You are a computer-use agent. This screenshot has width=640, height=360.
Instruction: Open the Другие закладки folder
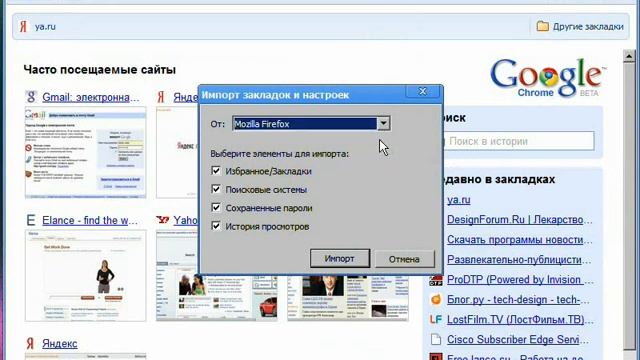tap(580, 27)
